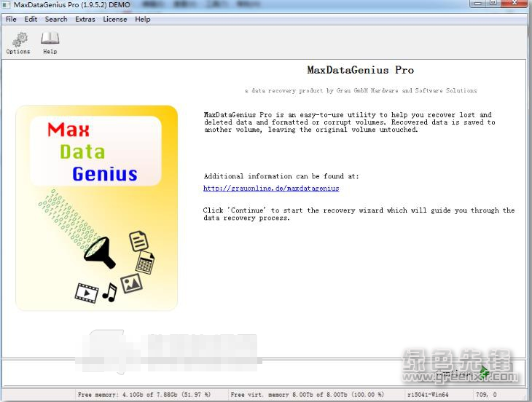Follow the grauonline.de/maxdatagenius link

[x=271, y=188]
